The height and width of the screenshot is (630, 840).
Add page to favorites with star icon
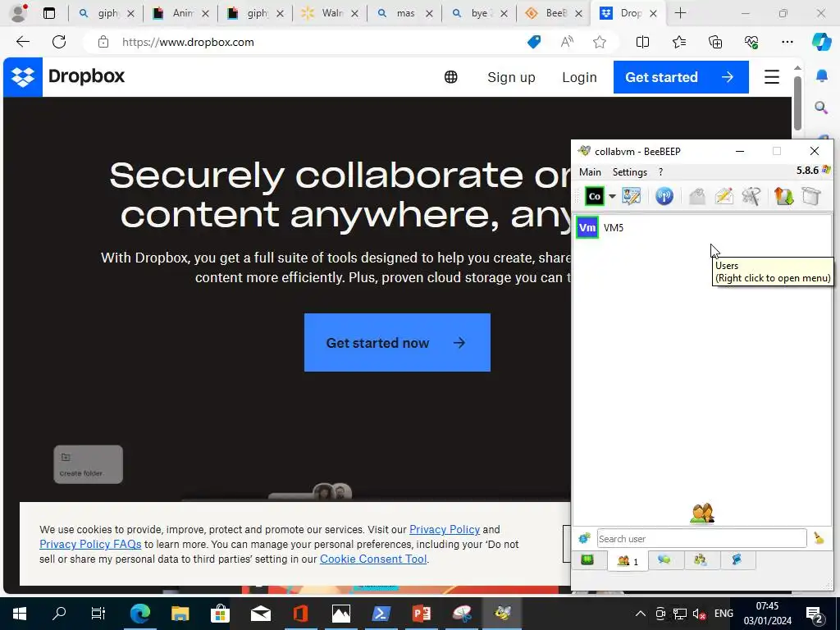click(x=600, y=42)
